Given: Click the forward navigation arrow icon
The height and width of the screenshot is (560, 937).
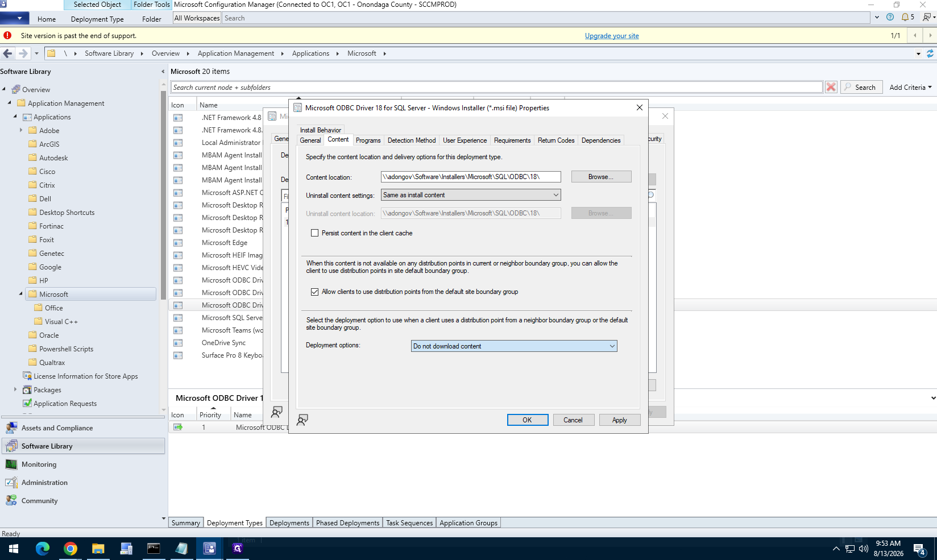Looking at the screenshot, I should tap(23, 53).
